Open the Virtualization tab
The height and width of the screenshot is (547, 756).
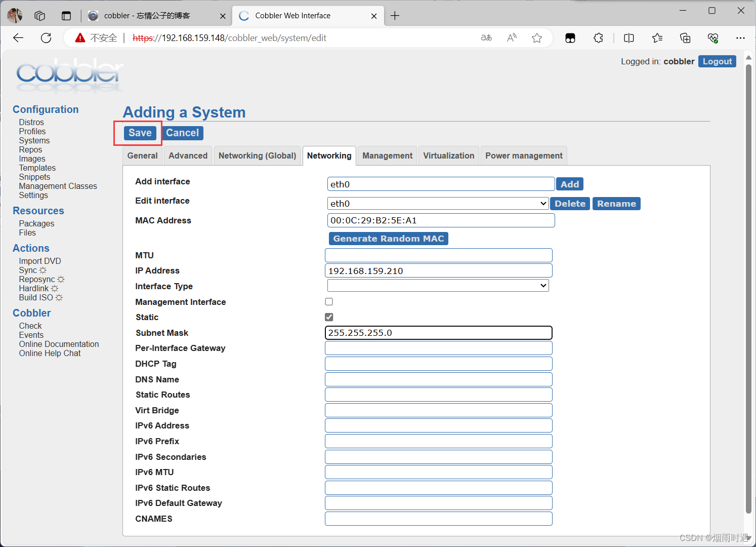click(449, 156)
